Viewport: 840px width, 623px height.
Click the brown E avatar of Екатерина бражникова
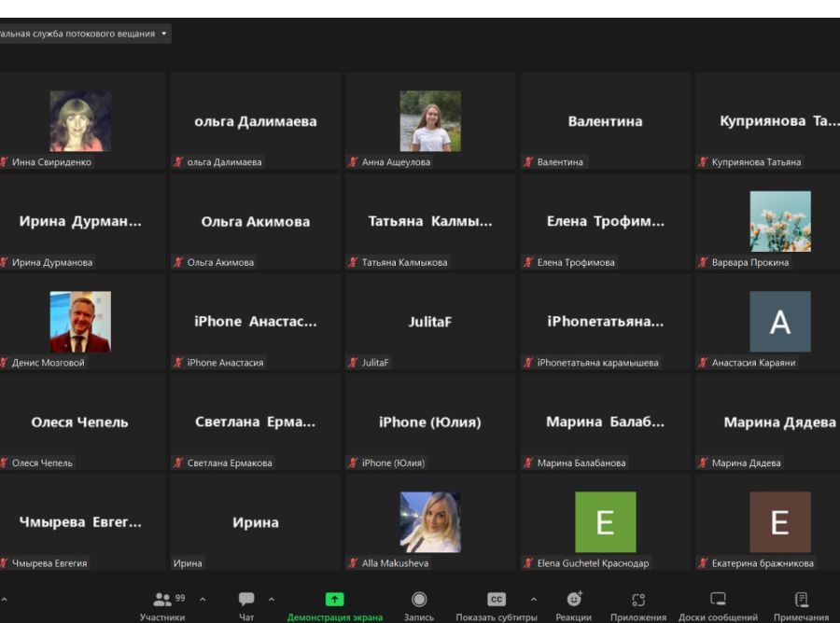[780, 522]
